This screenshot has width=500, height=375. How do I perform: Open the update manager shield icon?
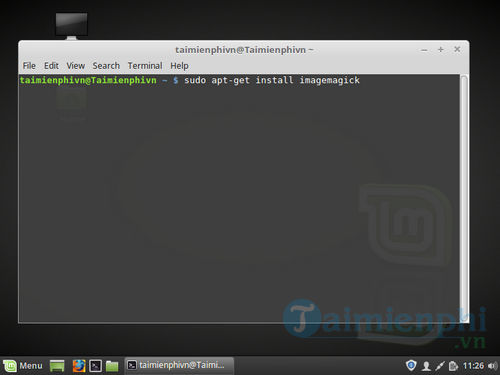click(x=411, y=365)
